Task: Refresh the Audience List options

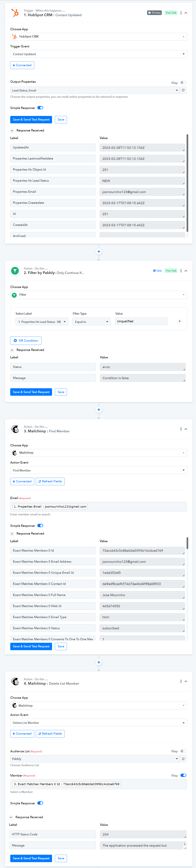Action: pos(183,759)
